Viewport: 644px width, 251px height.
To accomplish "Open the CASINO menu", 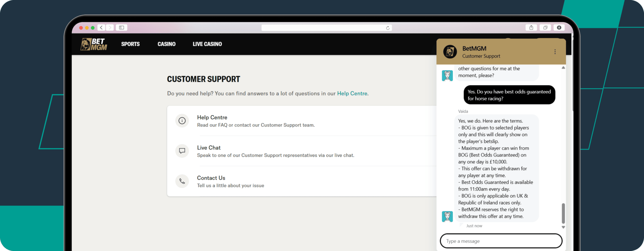I will tap(166, 44).
